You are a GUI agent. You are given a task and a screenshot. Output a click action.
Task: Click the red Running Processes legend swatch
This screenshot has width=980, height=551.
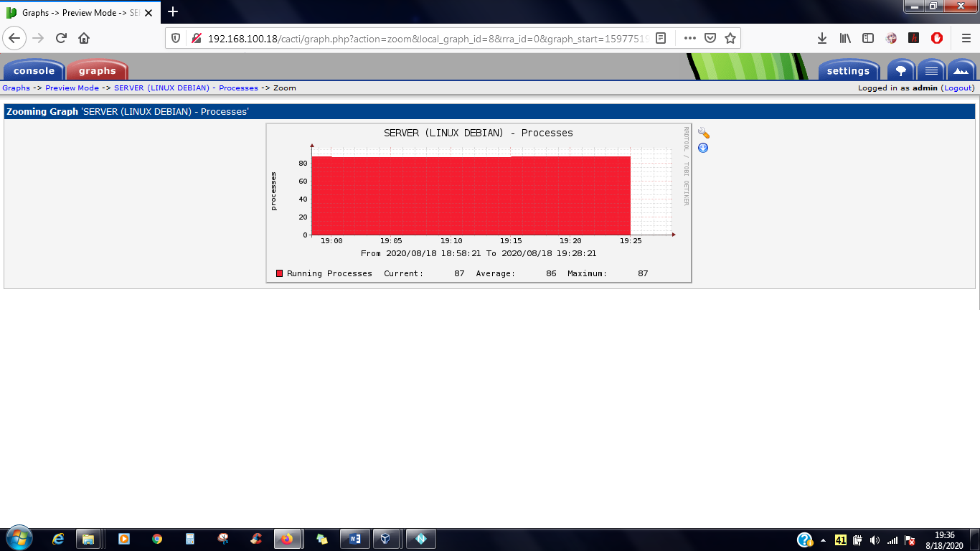280,273
